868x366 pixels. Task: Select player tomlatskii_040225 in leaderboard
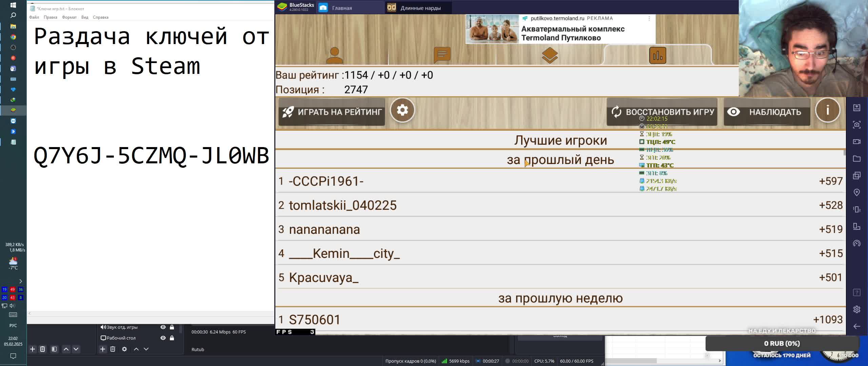click(x=342, y=205)
